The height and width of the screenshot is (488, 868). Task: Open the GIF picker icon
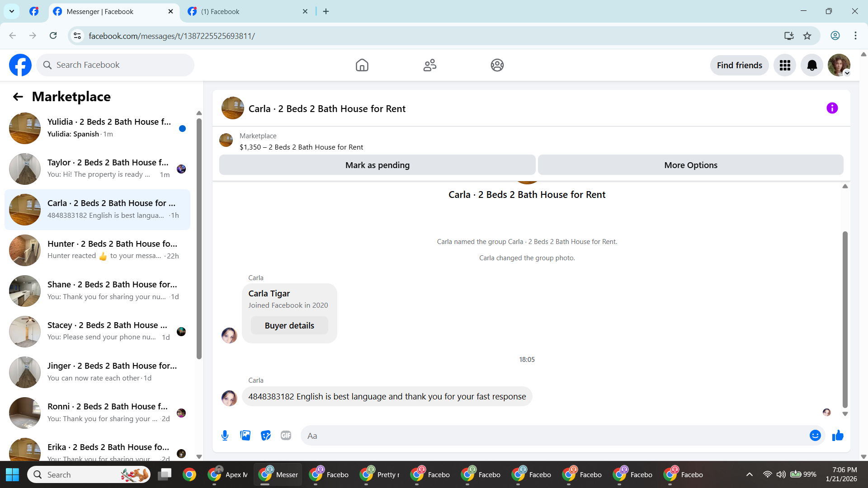click(x=286, y=436)
